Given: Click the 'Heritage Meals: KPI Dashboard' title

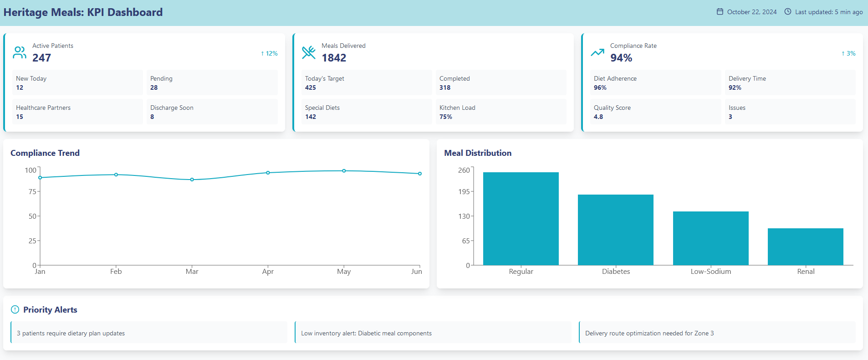Looking at the screenshot, I should pos(83,12).
